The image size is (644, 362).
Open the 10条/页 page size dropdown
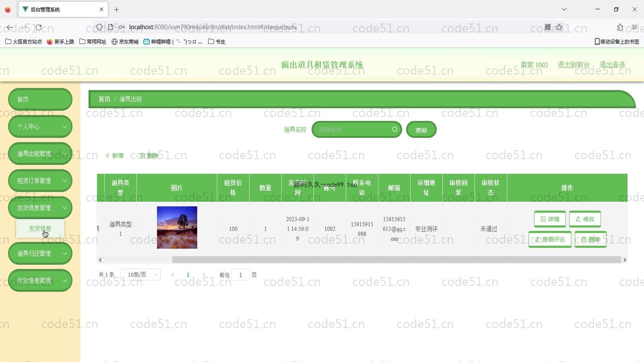click(141, 275)
